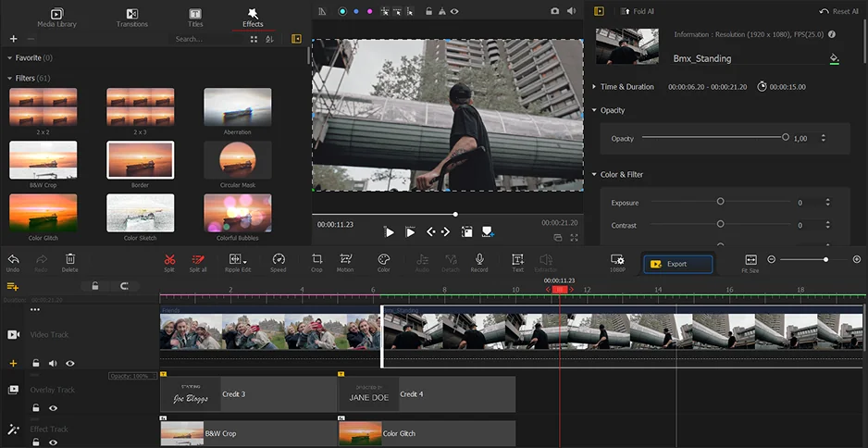Lock the Effect Track

(35, 442)
